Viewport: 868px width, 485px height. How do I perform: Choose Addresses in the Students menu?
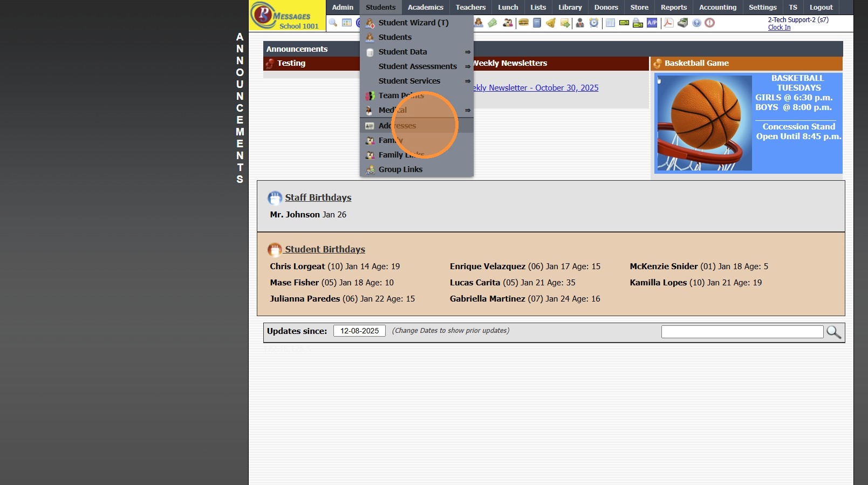point(416,126)
